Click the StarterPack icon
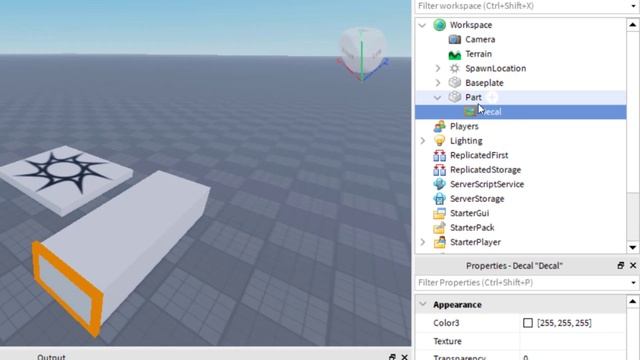The width and height of the screenshot is (640, 360). (440, 228)
